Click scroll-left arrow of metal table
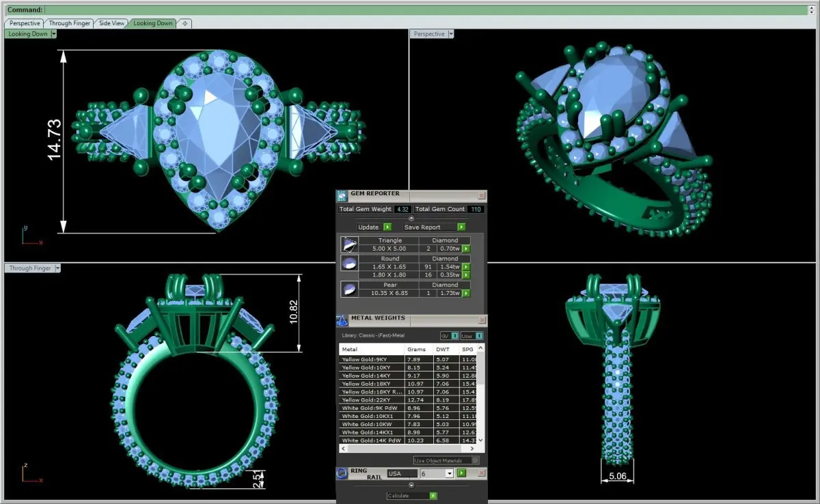820x504 pixels. point(343,449)
